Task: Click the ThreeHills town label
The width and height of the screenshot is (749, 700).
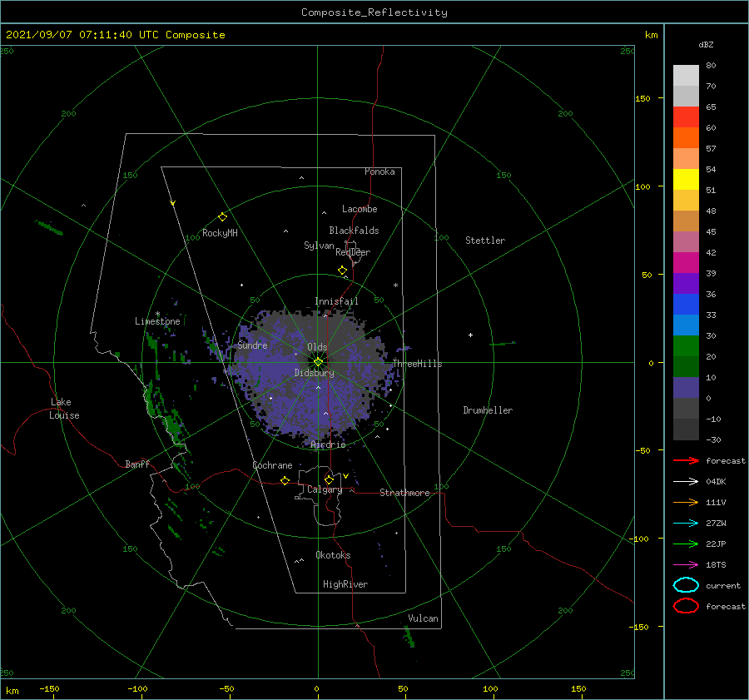Action: coord(417,364)
